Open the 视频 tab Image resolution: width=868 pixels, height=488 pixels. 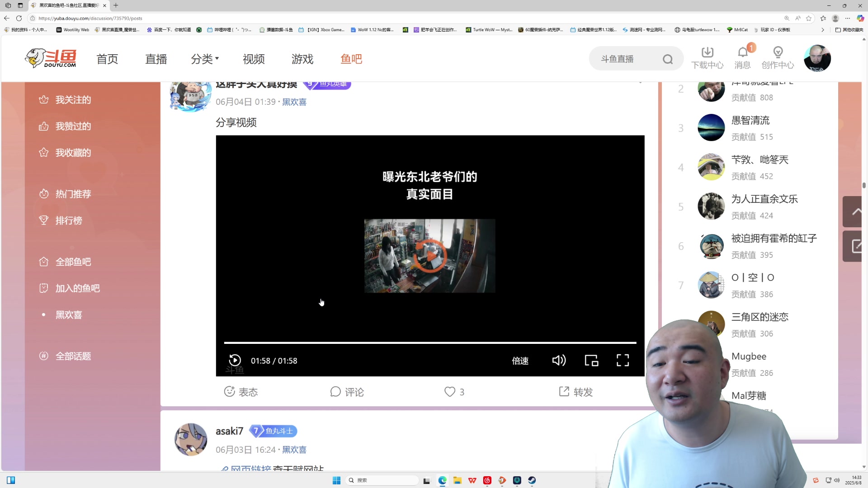pos(254,59)
